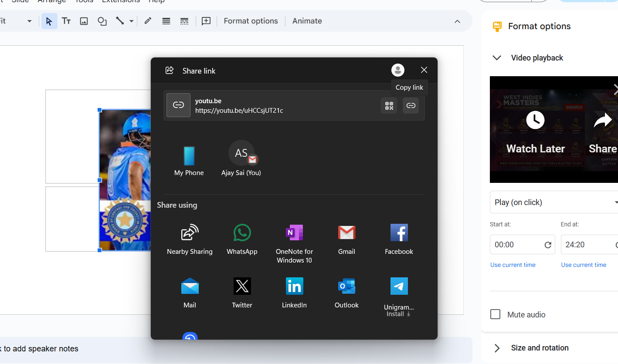Click Use current time under Start at
Viewport: 618px width, 364px height.
pos(513,265)
